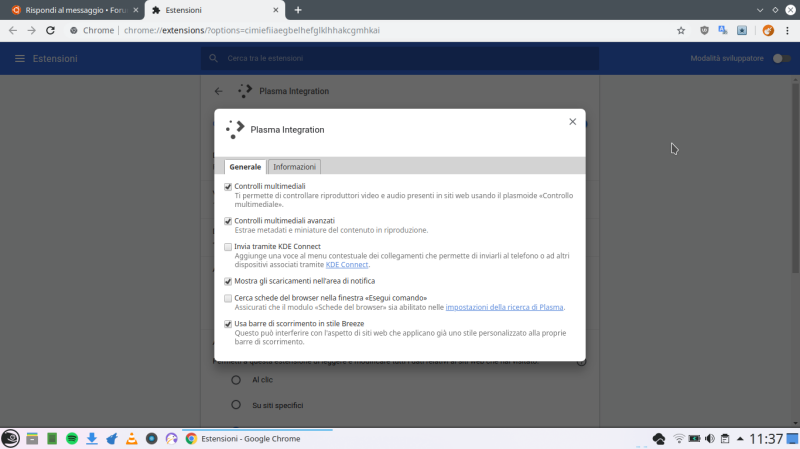Open the openSUSE application launcher
This screenshot has height=449, width=800.
pyautogui.click(x=10, y=438)
